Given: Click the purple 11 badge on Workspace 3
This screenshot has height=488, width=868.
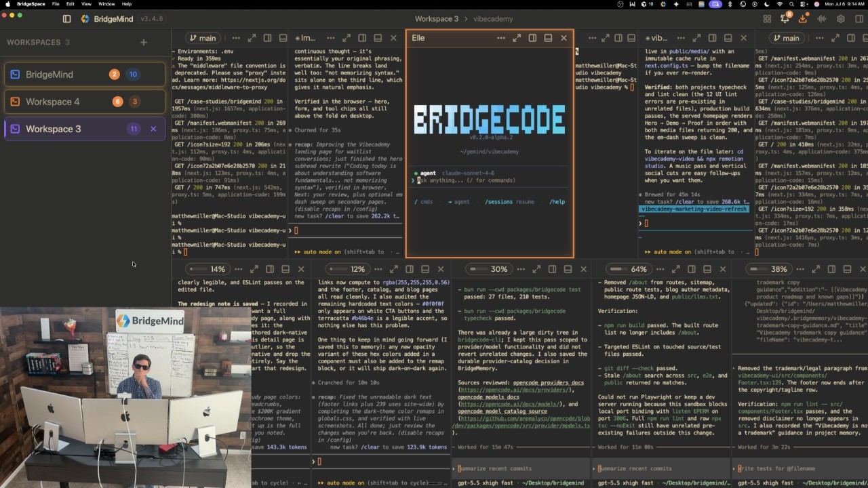Looking at the screenshot, I should [x=134, y=129].
